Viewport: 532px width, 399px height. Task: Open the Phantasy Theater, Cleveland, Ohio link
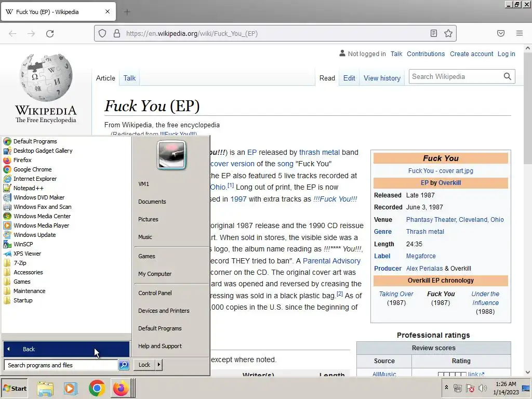click(x=455, y=220)
